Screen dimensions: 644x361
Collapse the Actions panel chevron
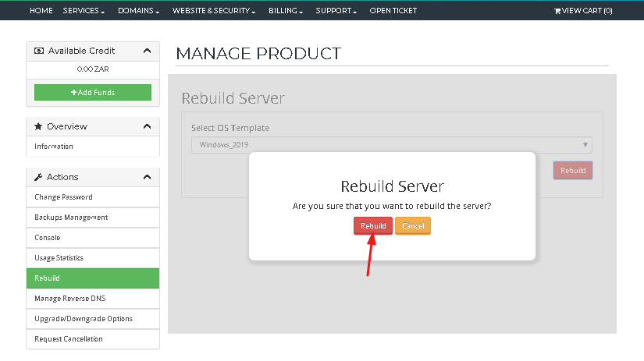147,177
